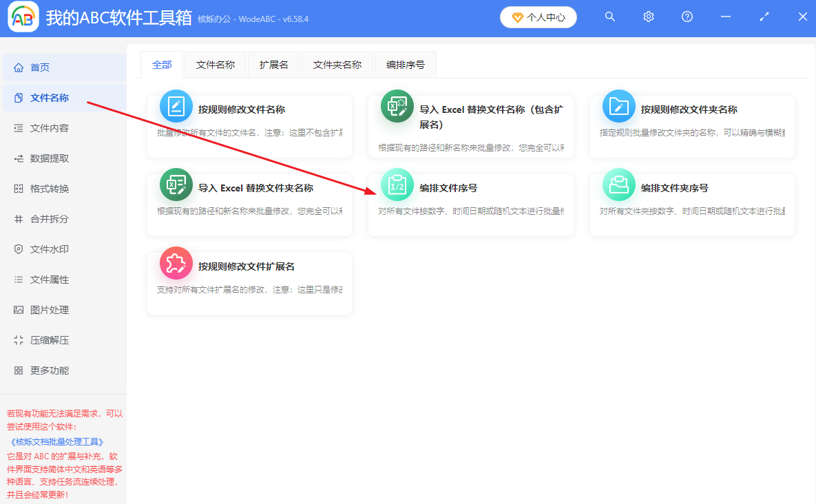This screenshot has height=504, width=816.
Task: Select the 导入 Excel 替换文件名称 tool icon
Action: 397,107
